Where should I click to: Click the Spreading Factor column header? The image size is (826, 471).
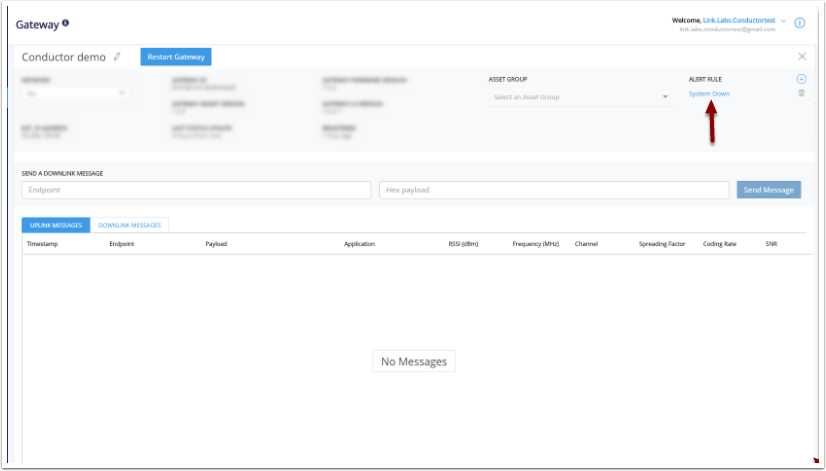coord(660,244)
